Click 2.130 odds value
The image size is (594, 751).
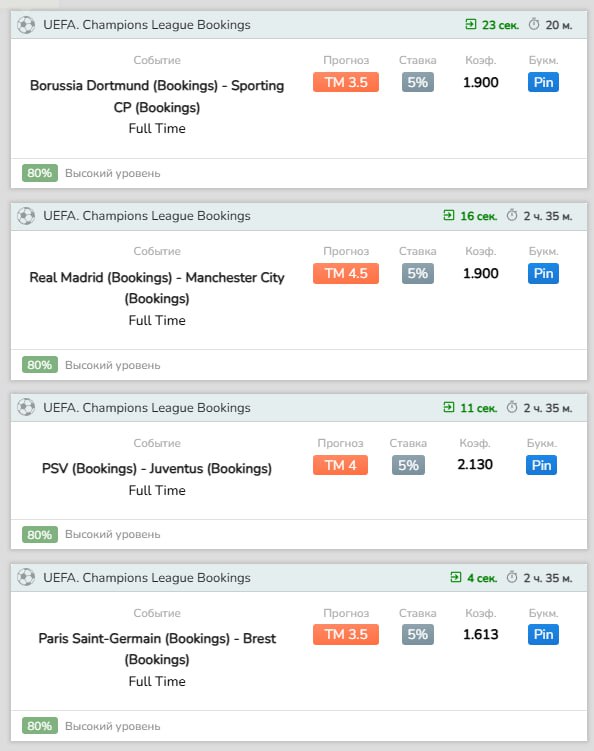[x=475, y=465]
